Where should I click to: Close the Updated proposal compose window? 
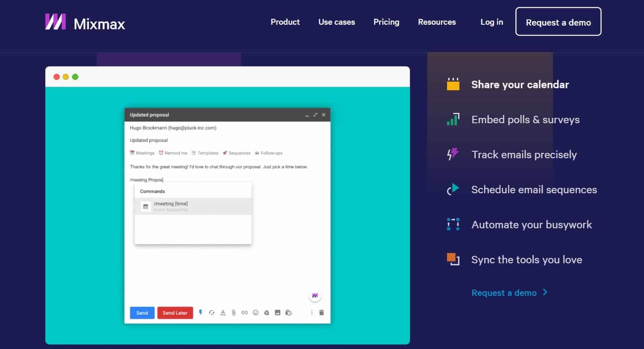click(x=323, y=115)
